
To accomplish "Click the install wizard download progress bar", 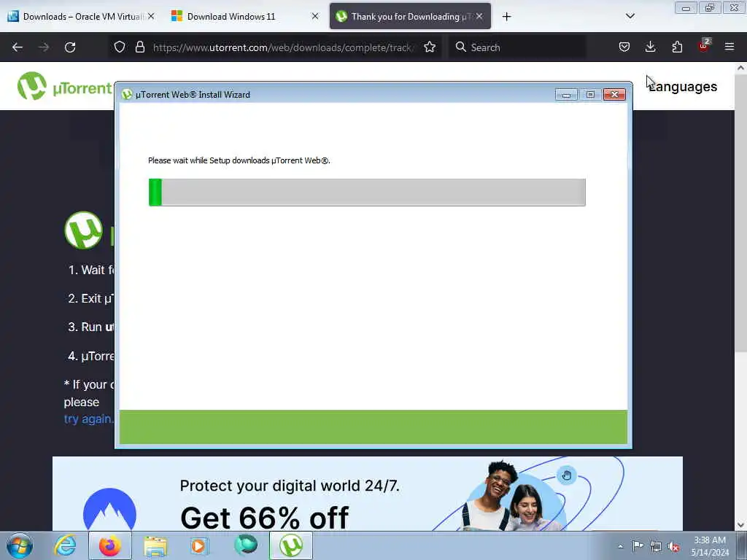I will click(x=367, y=192).
